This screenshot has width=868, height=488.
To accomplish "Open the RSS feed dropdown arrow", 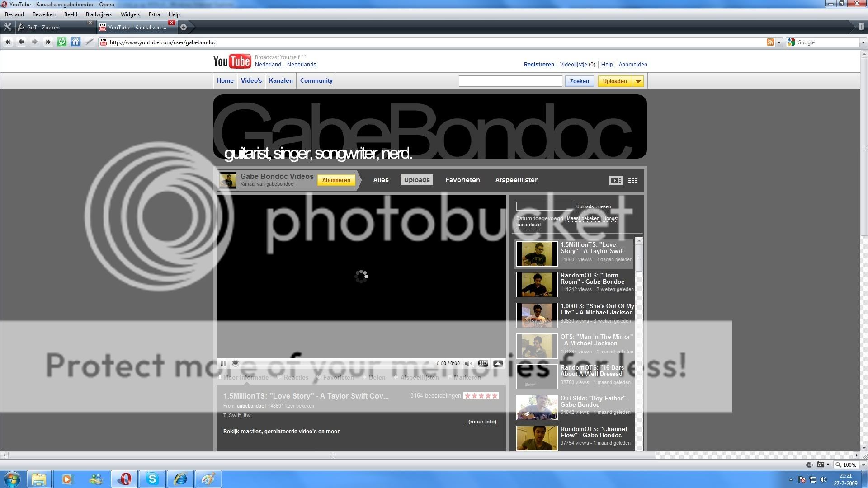I will point(779,42).
